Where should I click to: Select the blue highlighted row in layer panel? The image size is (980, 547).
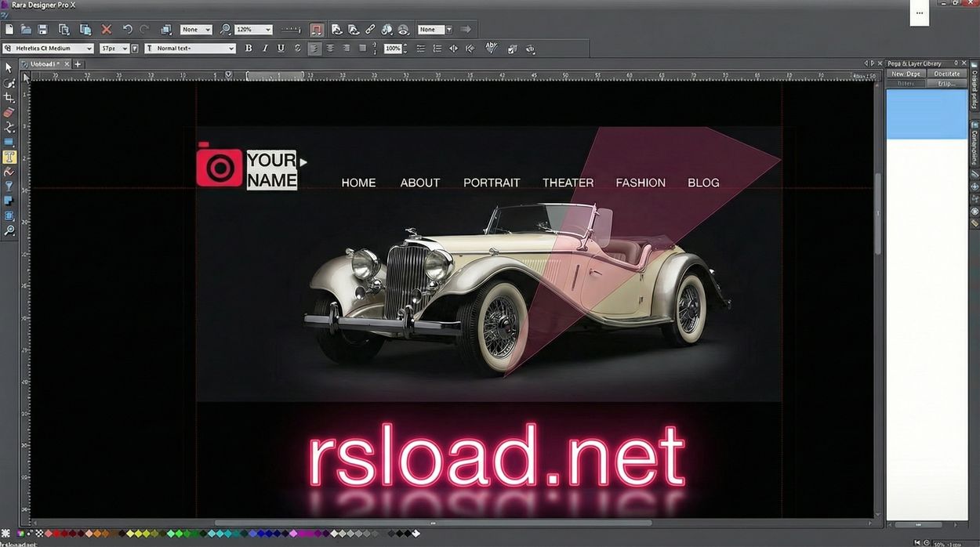(x=927, y=114)
